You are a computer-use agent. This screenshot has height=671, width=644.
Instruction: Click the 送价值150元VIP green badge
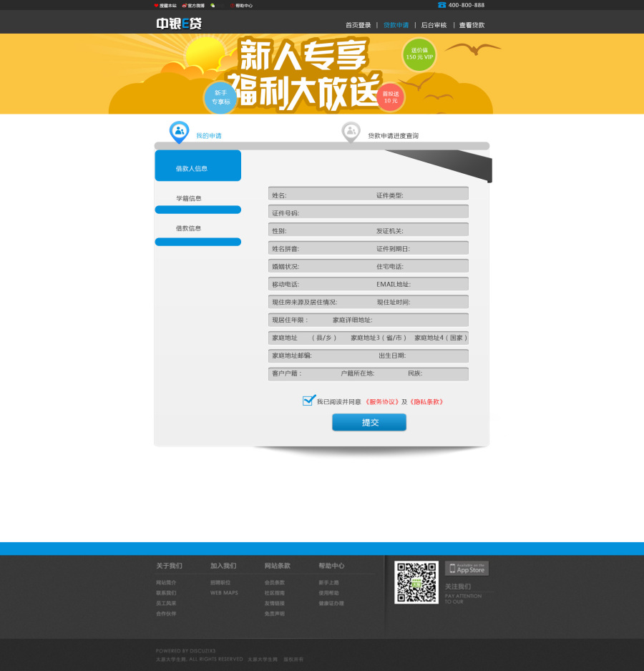pos(419,54)
